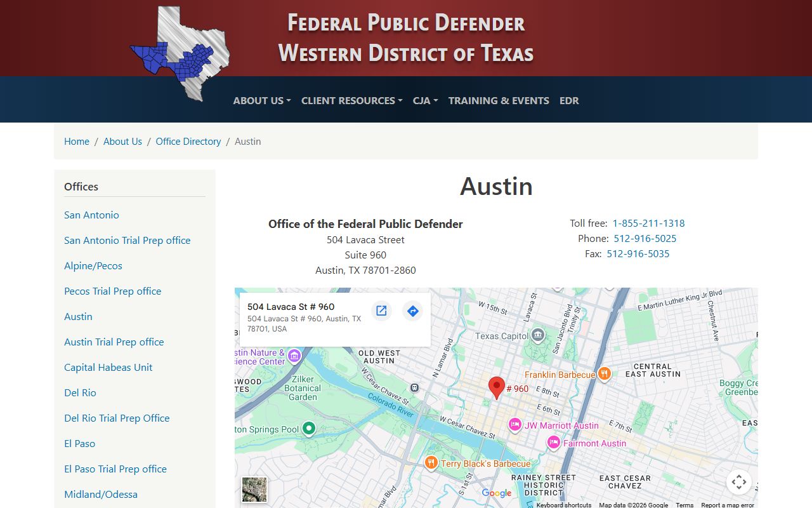Click the Fairmont Austin hotel marker
The height and width of the screenshot is (508, 812).
click(x=554, y=443)
